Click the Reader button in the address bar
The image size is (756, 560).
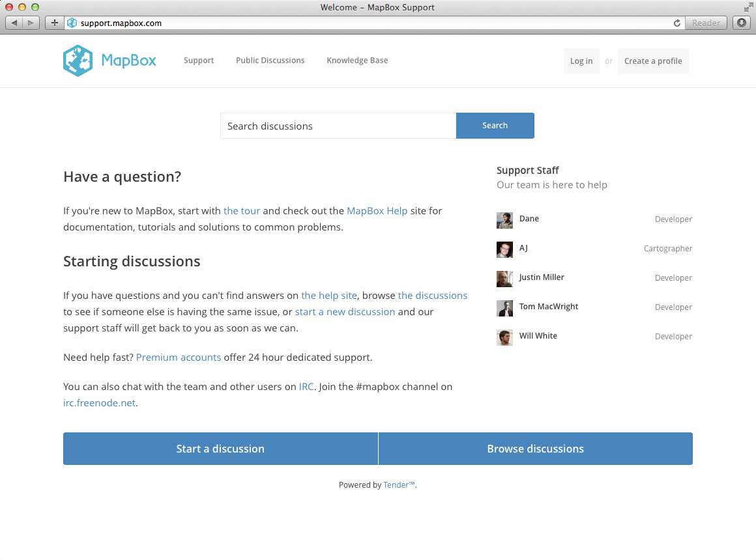point(706,23)
